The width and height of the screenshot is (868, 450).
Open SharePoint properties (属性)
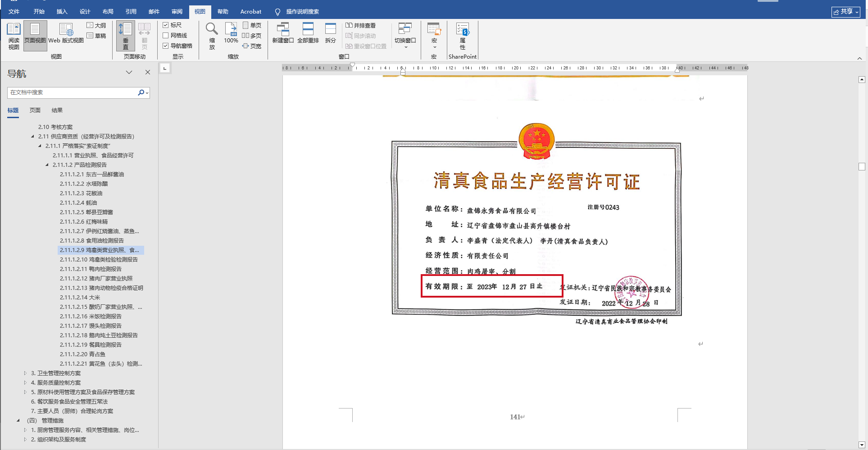pyautogui.click(x=463, y=36)
